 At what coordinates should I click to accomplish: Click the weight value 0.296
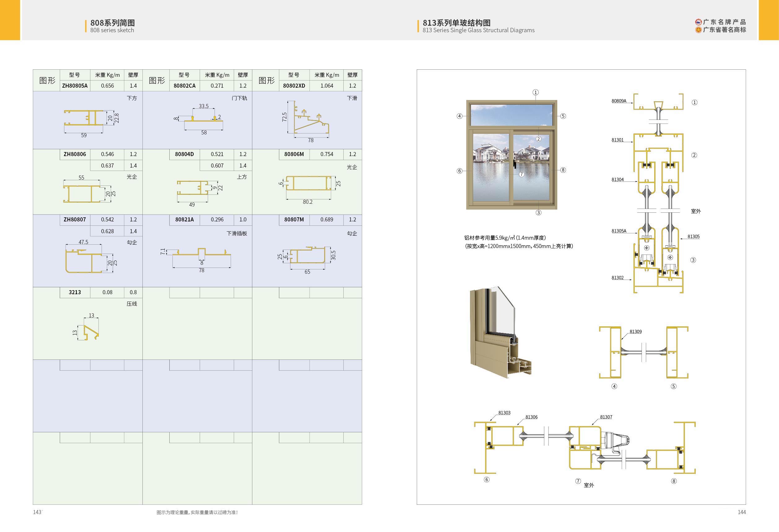(x=217, y=220)
